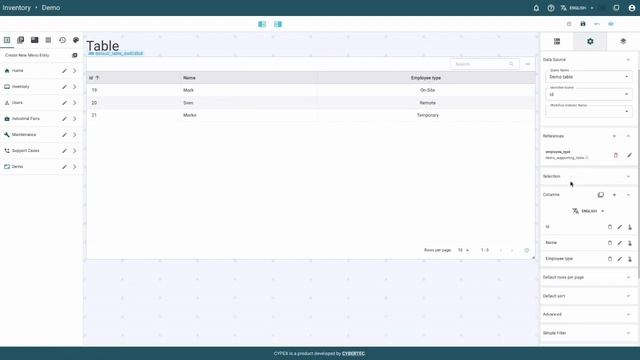
Task: Edit the Demo menu entry
Action: pos(64,167)
